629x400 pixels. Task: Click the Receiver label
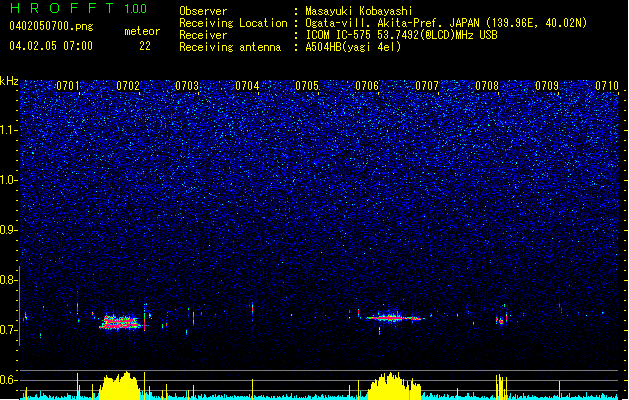203,35
